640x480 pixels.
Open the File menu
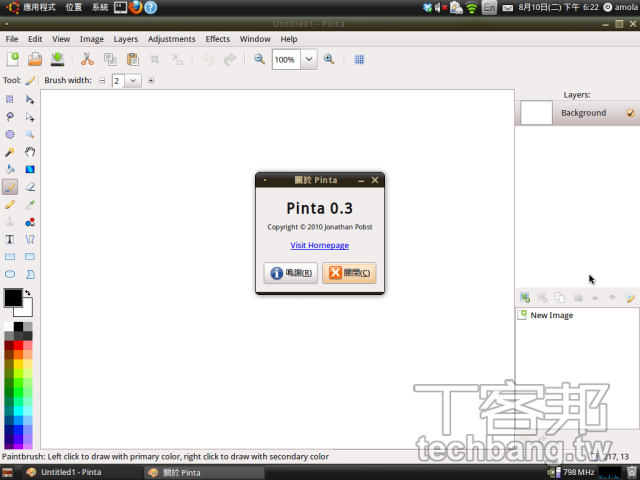click(x=11, y=39)
